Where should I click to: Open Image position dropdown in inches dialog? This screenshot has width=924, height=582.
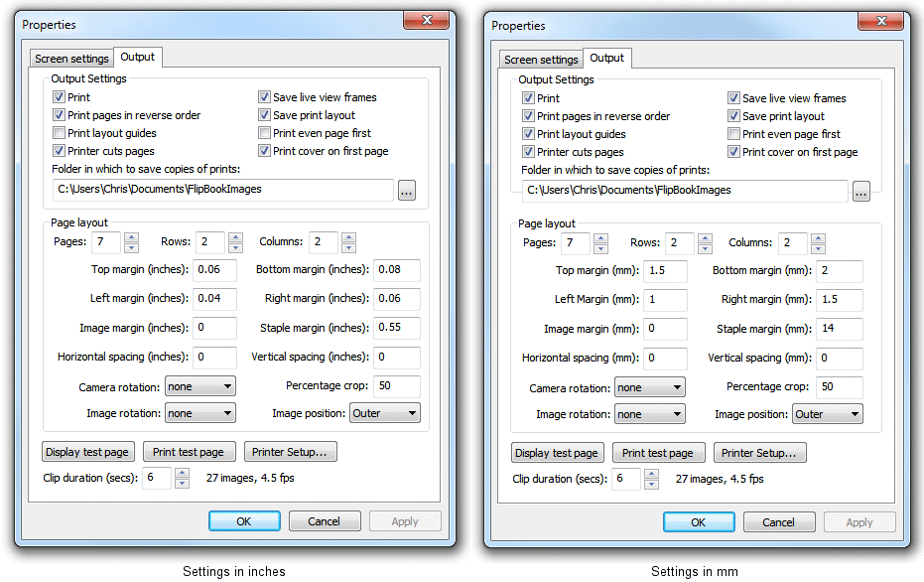click(385, 413)
